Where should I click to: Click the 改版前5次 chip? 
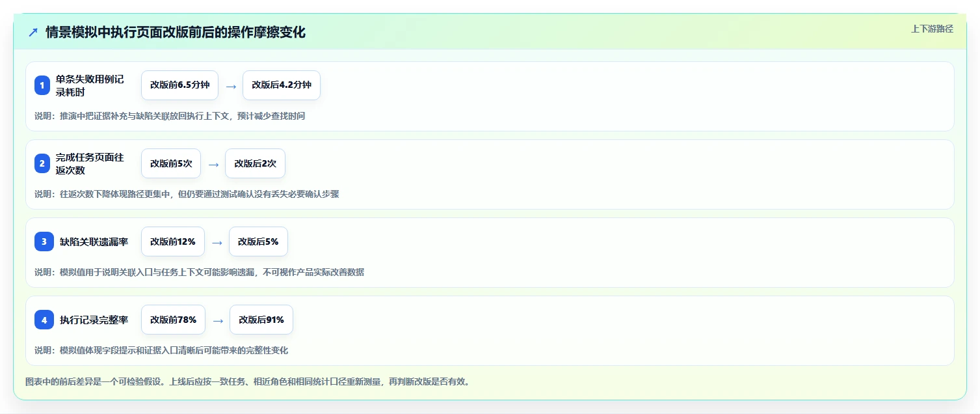[x=171, y=163]
